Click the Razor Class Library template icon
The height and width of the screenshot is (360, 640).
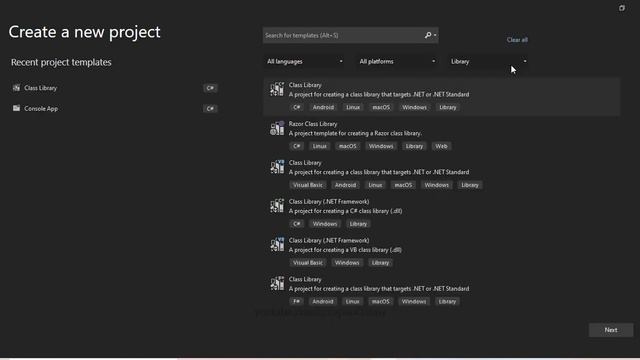tap(277, 128)
